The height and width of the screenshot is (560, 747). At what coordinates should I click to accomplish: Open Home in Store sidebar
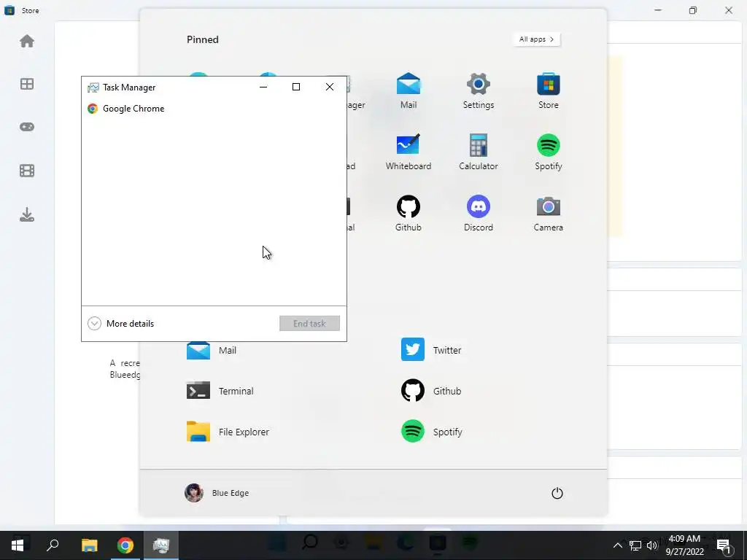[x=27, y=41]
